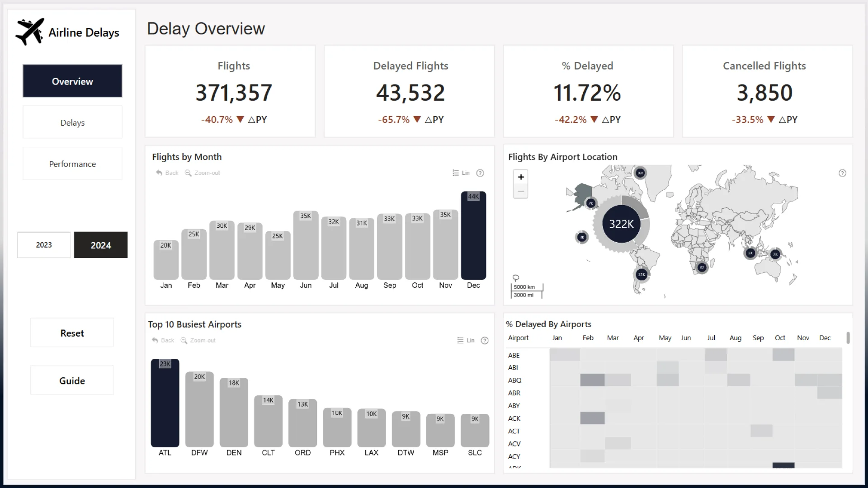
Task: Click the -33.5% change indicator
Action: click(x=764, y=120)
